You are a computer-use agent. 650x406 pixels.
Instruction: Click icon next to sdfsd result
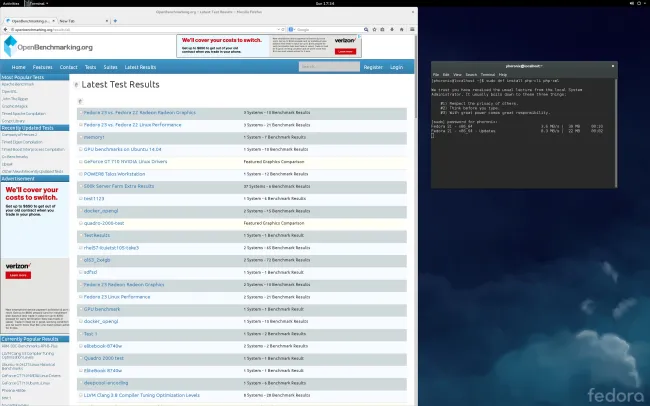point(81,272)
